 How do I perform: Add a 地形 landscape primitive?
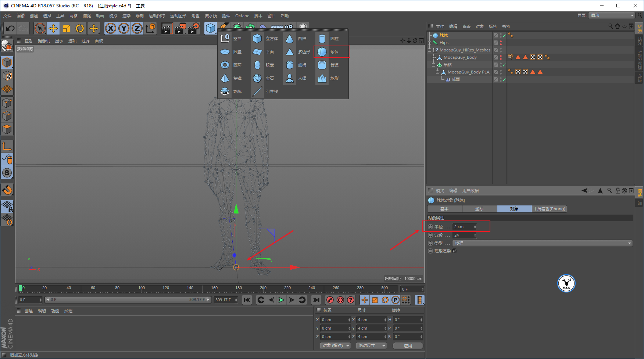pyautogui.click(x=329, y=78)
